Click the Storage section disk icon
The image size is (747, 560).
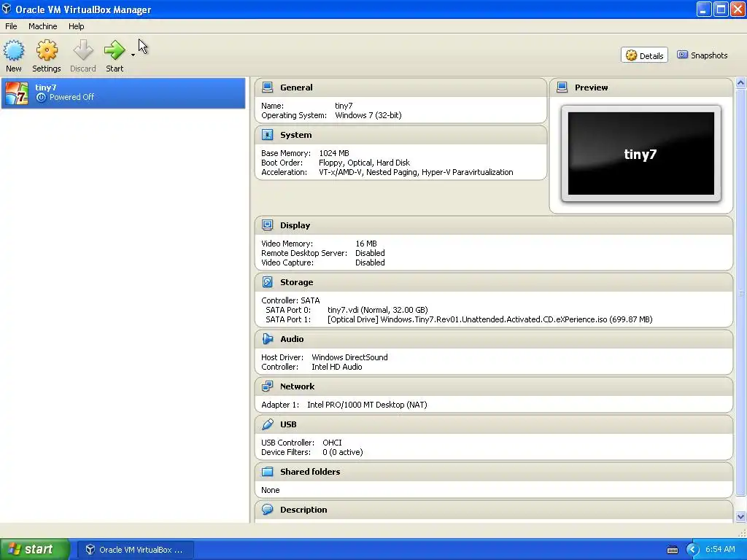[x=267, y=282]
